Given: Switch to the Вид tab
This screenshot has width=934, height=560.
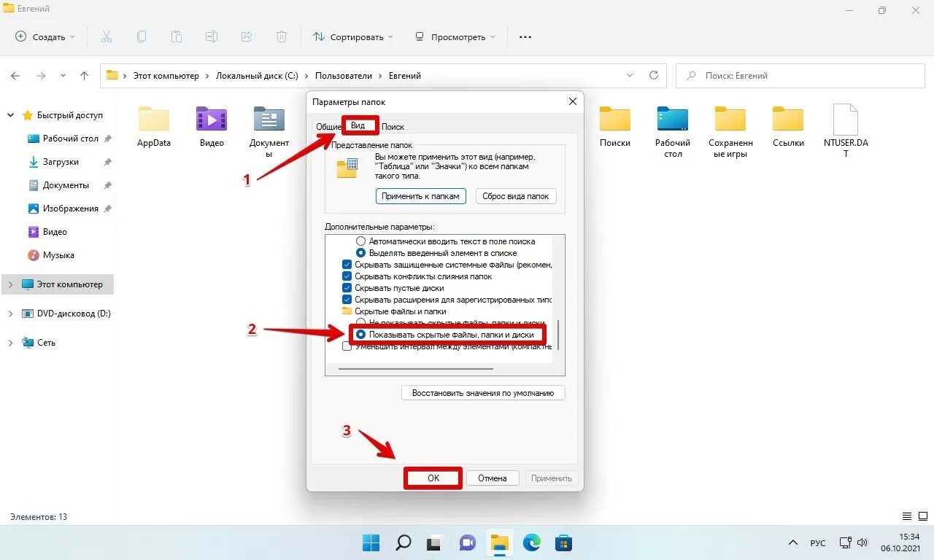Looking at the screenshot, I should 358,125.
